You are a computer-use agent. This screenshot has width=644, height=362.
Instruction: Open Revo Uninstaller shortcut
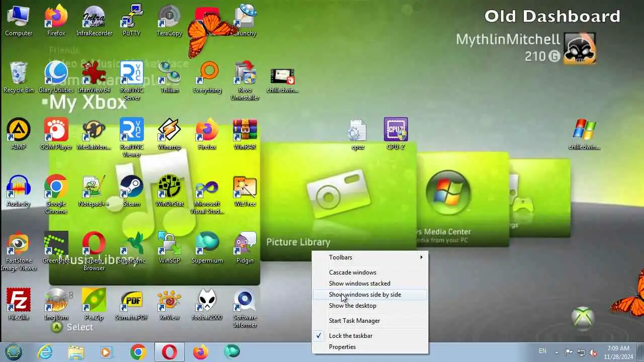click(x=245, y=80)
